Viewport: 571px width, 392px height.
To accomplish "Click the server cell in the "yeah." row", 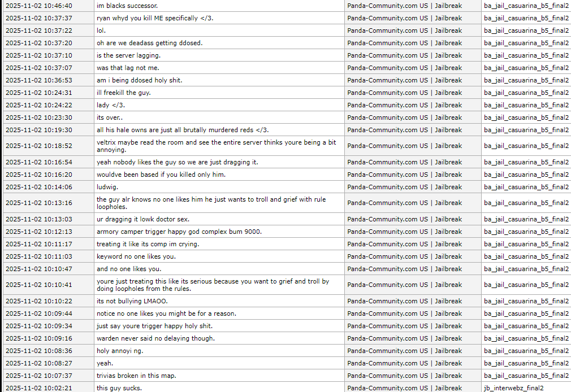I will pos(404,363).
